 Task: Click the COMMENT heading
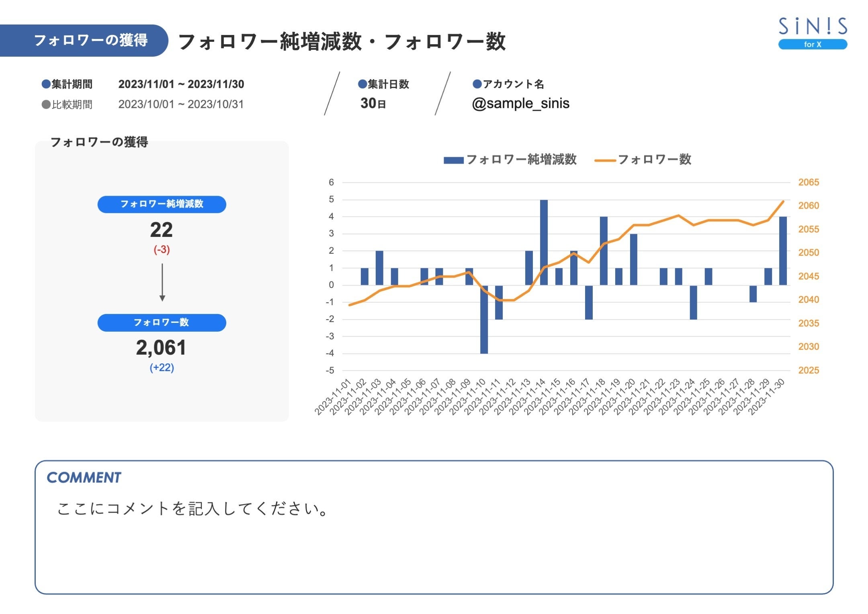(x=84, y=478)
